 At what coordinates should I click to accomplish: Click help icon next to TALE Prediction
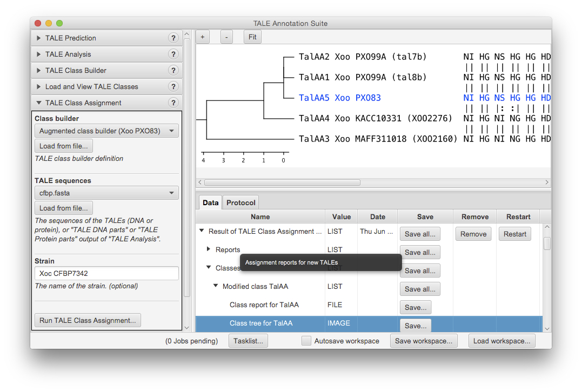[x=173, y=38]
